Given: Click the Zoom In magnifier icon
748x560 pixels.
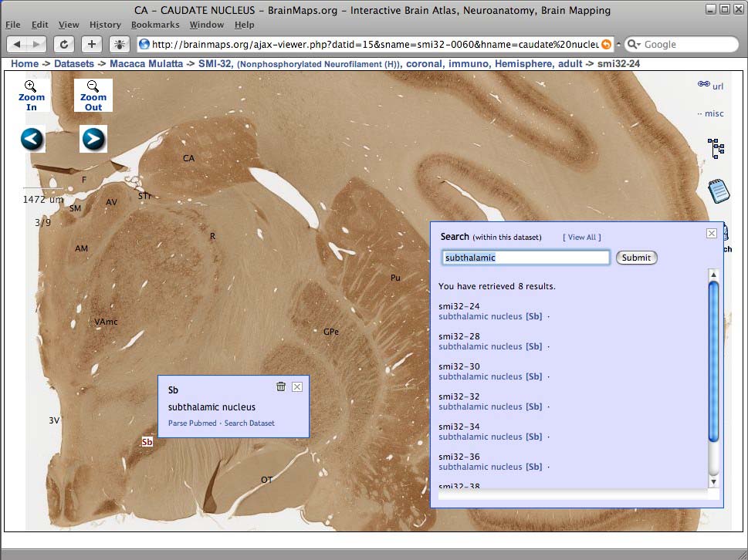Looking at the screenshot, I should pyautogui.click(x=31, y=86).
